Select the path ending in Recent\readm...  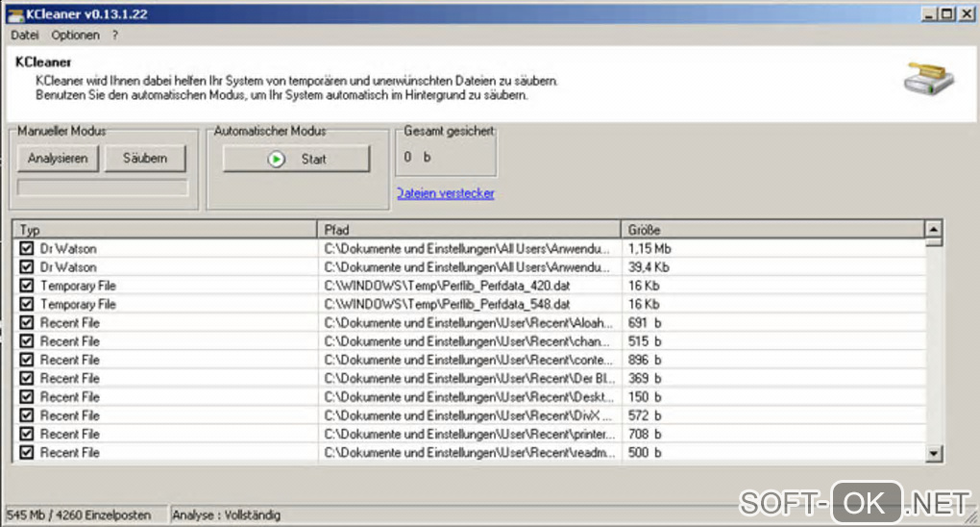(470, 452)
